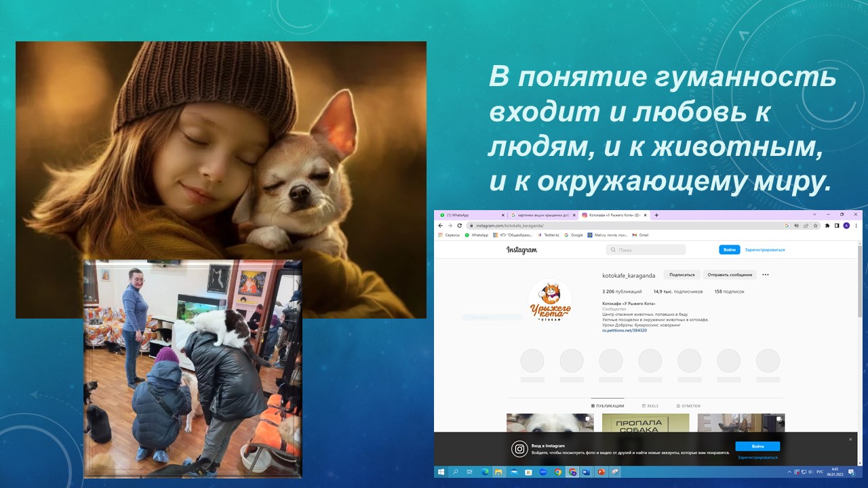The height and width of the screenshot is (488, 868).
Task: Select the REELS profile tab
Action: [650, 406]
